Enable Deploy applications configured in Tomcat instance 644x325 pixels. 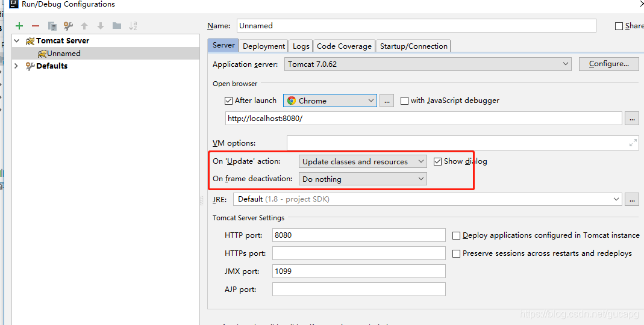click(x=456, y=235)
